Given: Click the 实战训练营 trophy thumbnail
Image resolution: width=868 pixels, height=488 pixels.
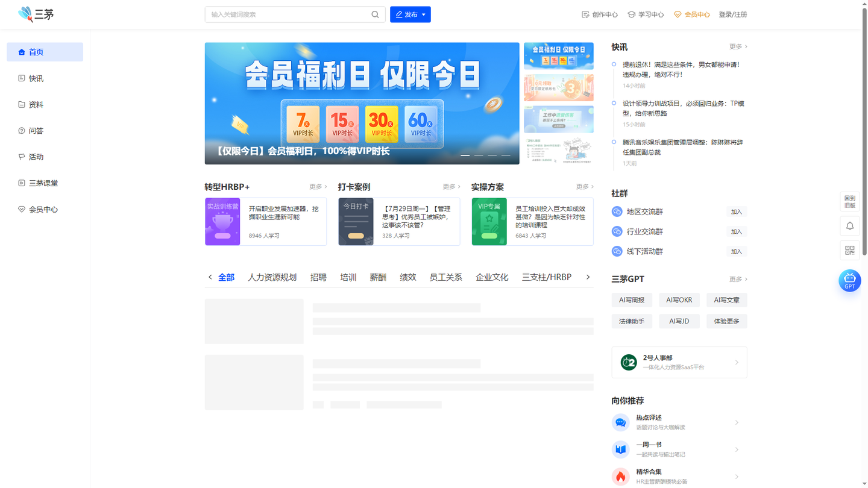Looking at the screenshot, I should 222,222.
